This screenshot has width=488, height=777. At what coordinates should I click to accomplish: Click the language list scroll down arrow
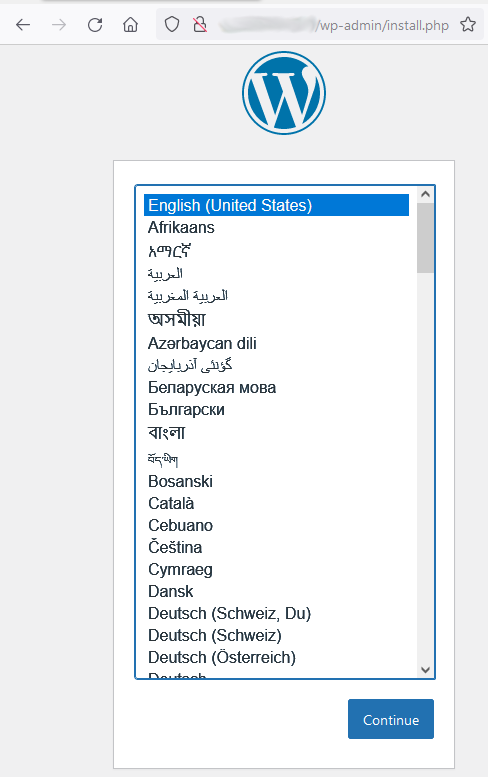[x=425, y=670]
